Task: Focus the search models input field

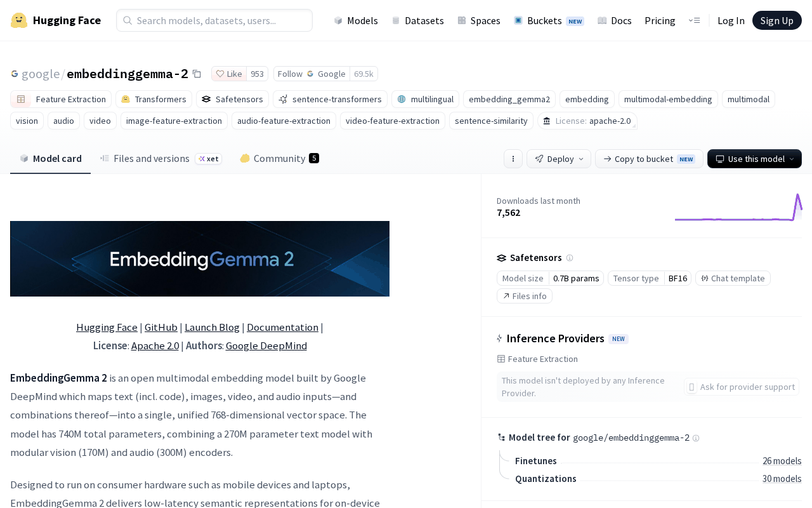Action: 214,20
